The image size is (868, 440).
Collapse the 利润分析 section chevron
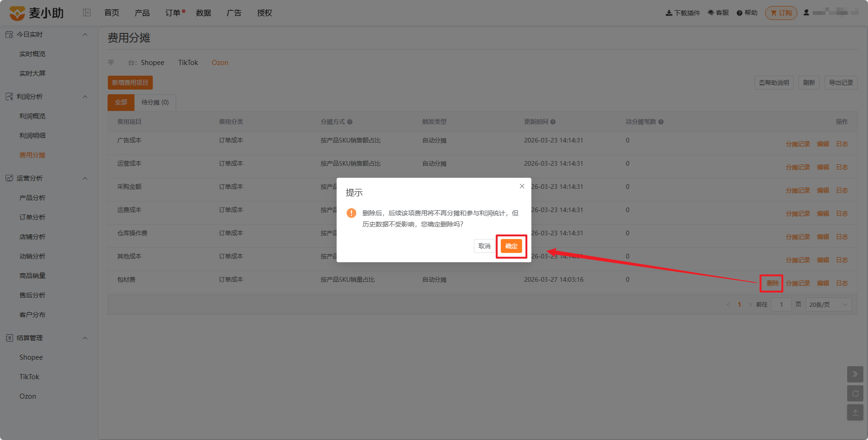tap(85, 97)
